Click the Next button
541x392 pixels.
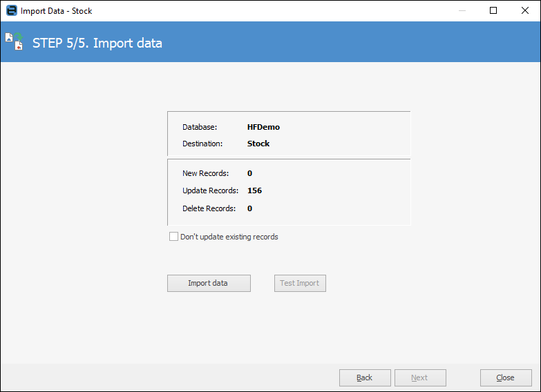[x=420, y=378]
